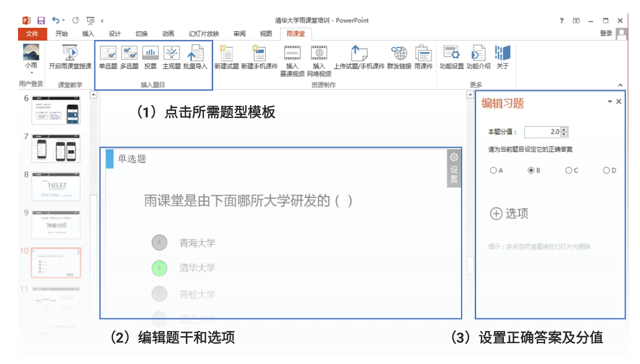
Task: Click 新建手机课件 icon
Action: click(259, 57)
